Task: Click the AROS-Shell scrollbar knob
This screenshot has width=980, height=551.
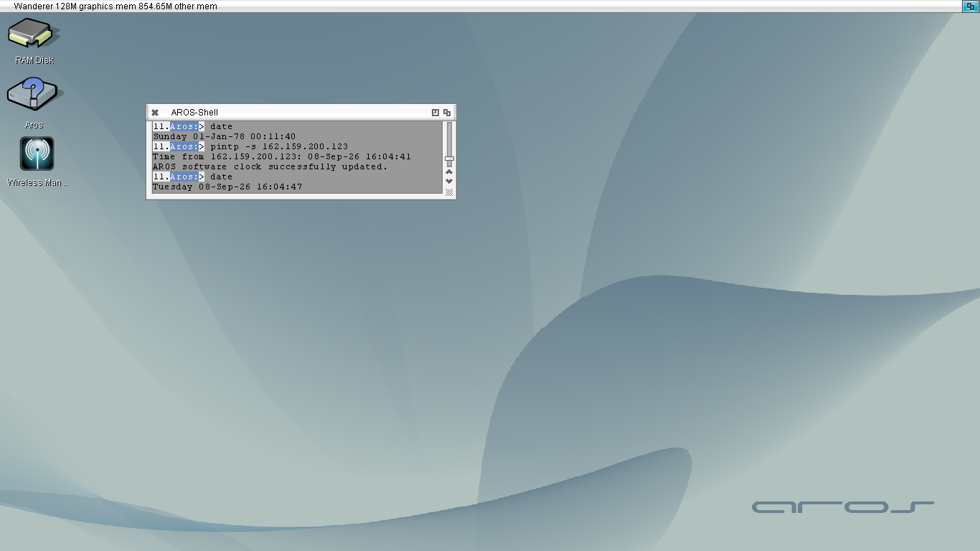Action: 449,159
